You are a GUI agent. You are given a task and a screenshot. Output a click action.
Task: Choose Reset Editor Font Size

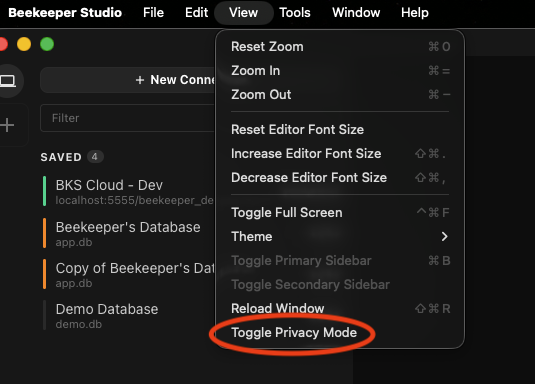tap(340, 129)
